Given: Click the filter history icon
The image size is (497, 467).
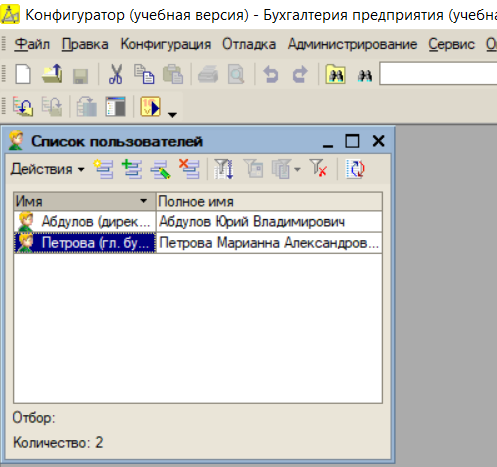Looking at the screenshot, I should [x=282, y=169].
